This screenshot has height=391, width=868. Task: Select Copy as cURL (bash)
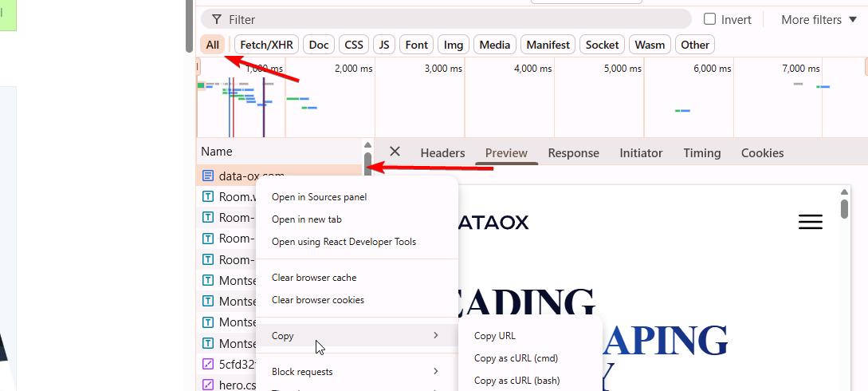[516, 381]
